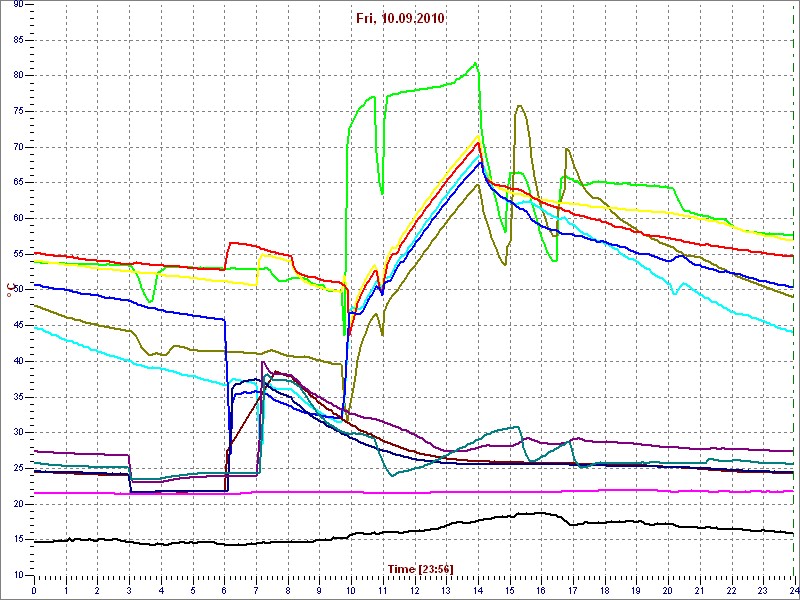Select the 10 label on the temperature axis
This screenshot has height=600, width=800.
tap(17, 575)
